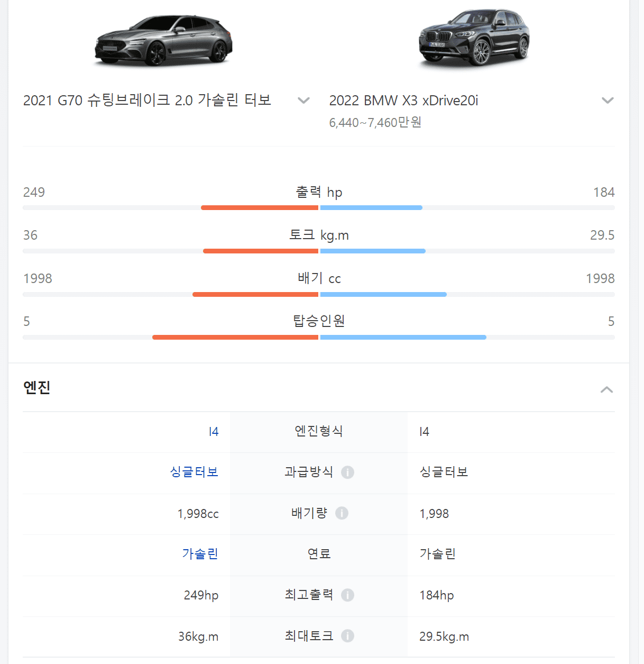Click info icon next to 최고출력
Screen dimensions: 644x664
(347, 595)
